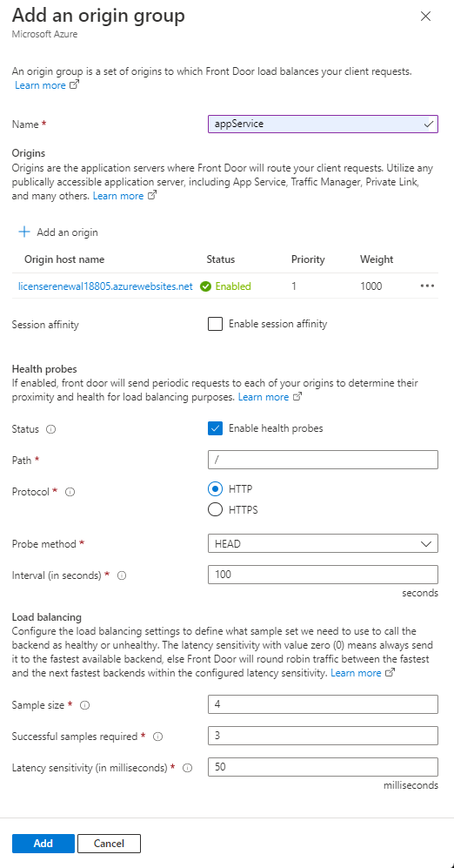Click the Origin host name column header
Screen dimensions: 454x868
click(64, 259)
